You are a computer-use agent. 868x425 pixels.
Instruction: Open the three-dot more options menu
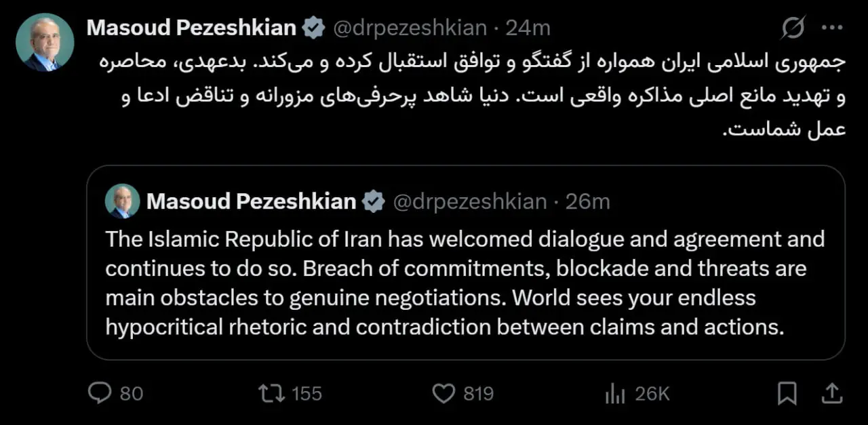[x=831, y=28]
